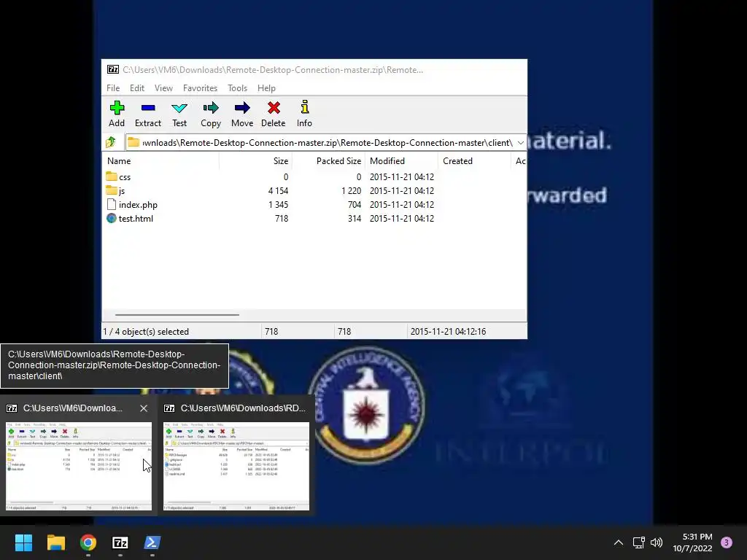This screenshot has width=747, height=560.
Task: Choose the Move toolbar icon
Action: tap(242, 108)
